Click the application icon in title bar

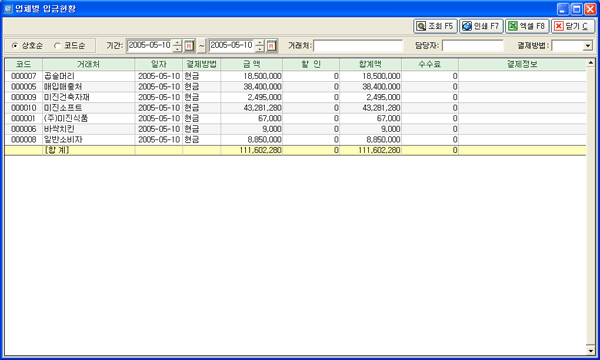8,8
